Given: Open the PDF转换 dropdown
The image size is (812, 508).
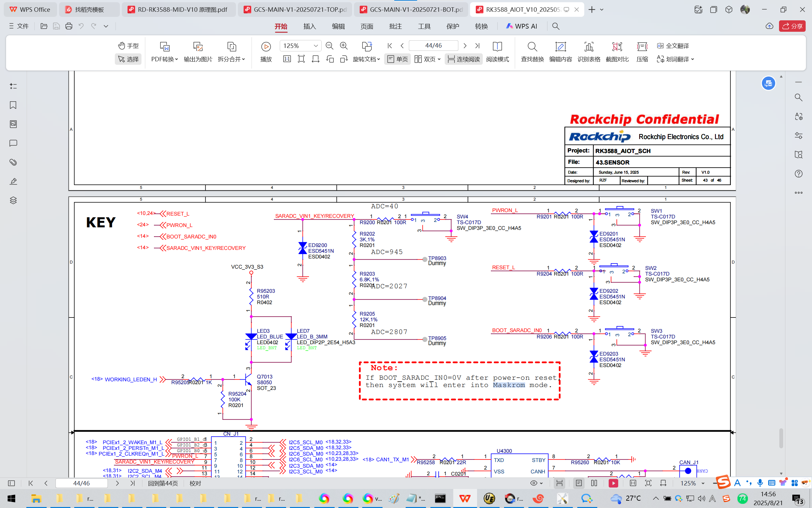Looking at the screenshot, I should coord(164,59).
